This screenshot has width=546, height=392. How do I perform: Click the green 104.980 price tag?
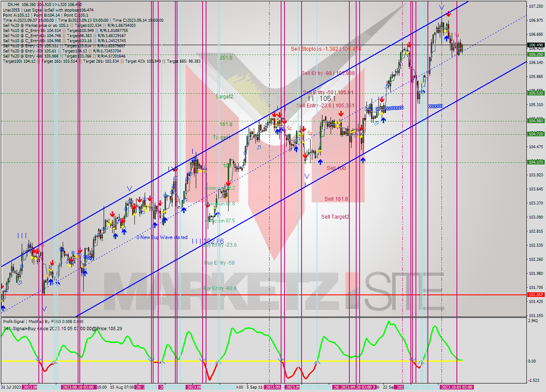536,121
